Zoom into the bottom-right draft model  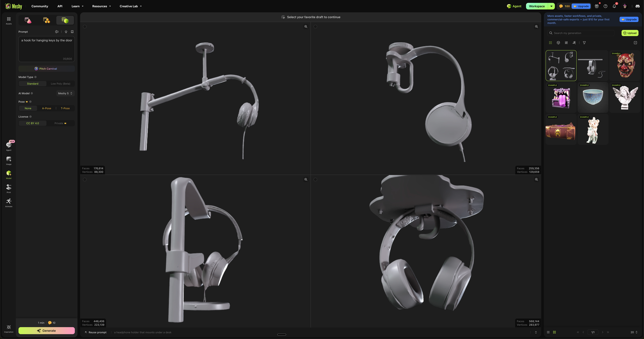pyautogui.click(x=536, y=179)
